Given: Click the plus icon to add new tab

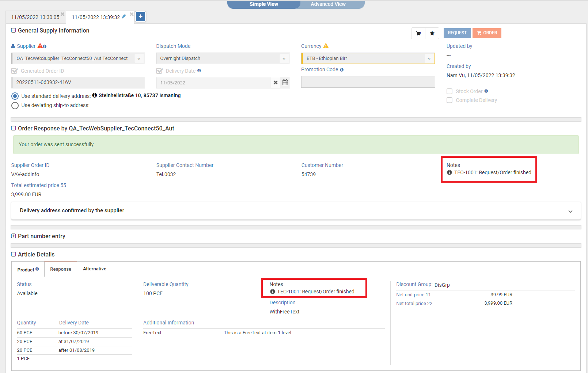Looking at the screenshot, I should tap(141, 16).
